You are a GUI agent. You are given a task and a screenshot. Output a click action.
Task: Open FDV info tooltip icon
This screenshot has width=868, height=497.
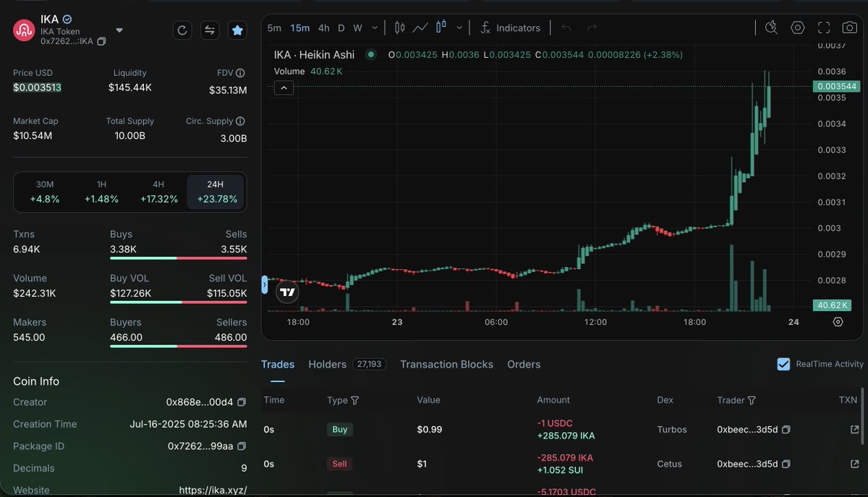click(x=240, y=73)
